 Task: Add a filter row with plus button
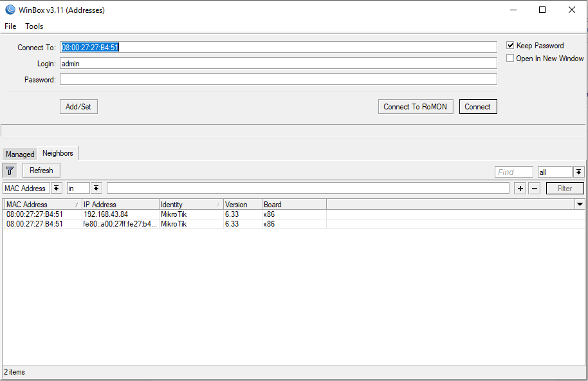pyautogui.click(x=520, y=189)
